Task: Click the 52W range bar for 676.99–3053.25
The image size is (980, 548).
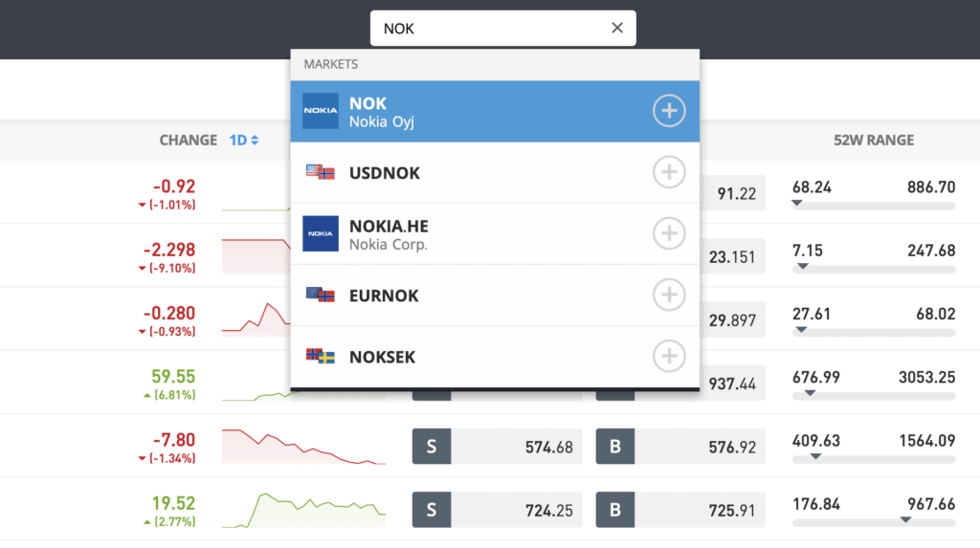Action: point(874,396)
